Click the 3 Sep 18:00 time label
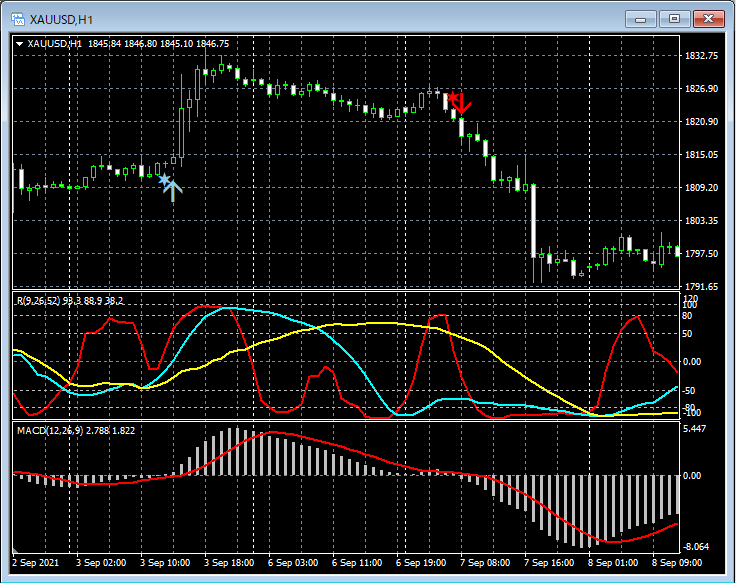The height and width of the screenshot is (583, 737). pyautogui.click(x=229, y=563)
